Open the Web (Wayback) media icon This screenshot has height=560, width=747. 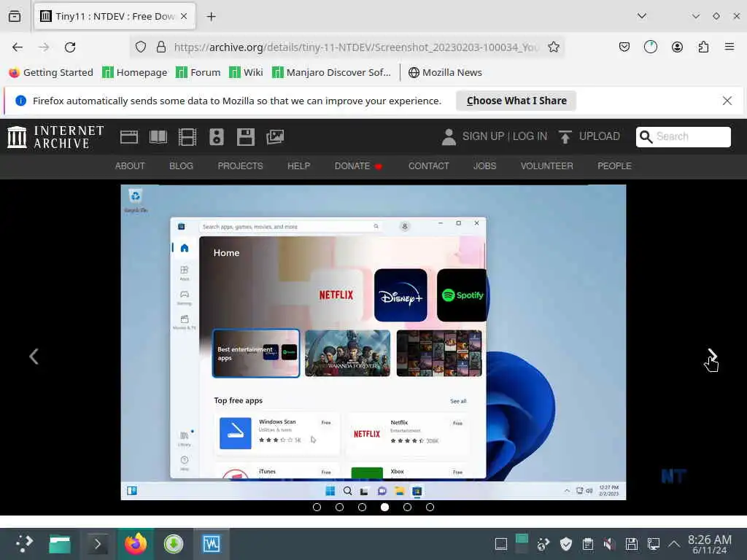(128, 137)
